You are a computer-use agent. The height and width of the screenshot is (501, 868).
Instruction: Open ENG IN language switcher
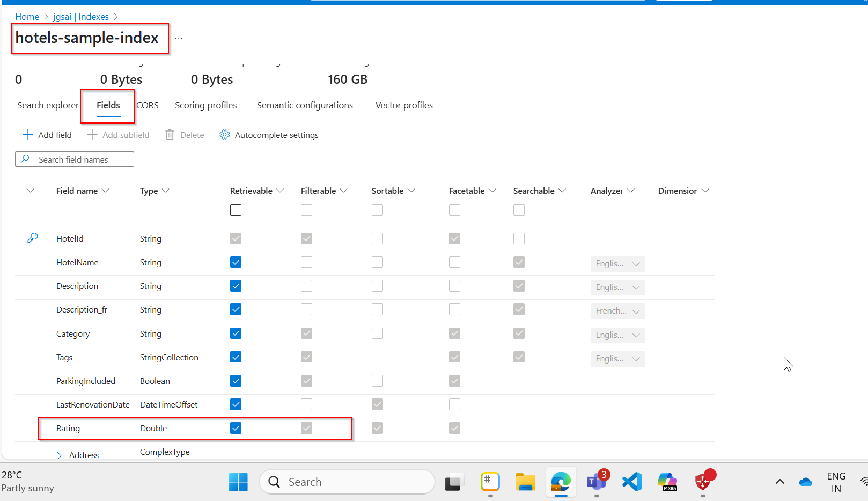tap(836, 482)
